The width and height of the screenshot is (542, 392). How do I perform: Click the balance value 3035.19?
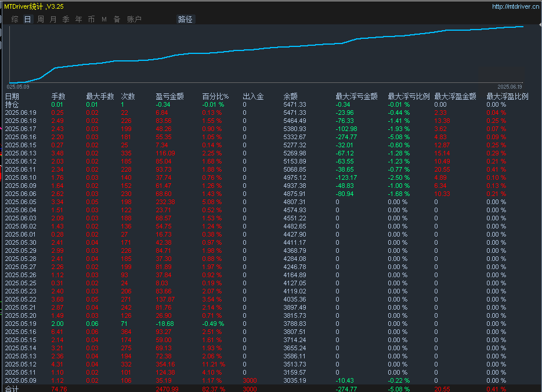295,380
